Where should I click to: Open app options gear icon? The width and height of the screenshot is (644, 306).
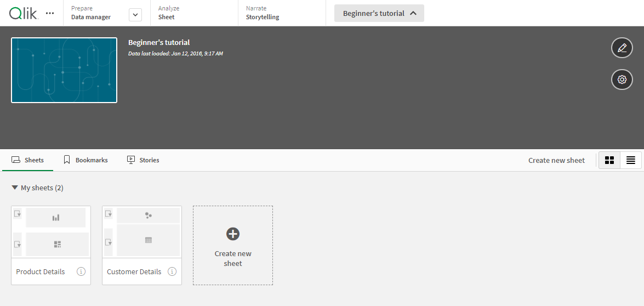[622, 80]
